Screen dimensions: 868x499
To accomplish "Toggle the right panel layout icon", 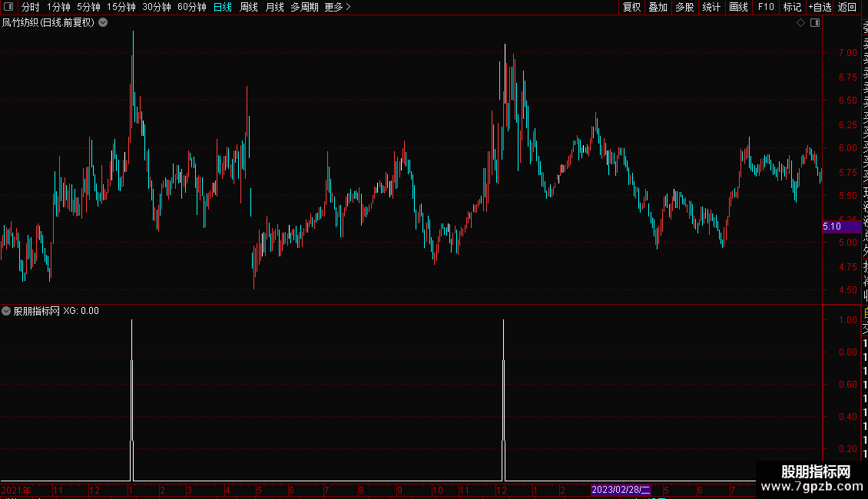I will pos(815,23).
